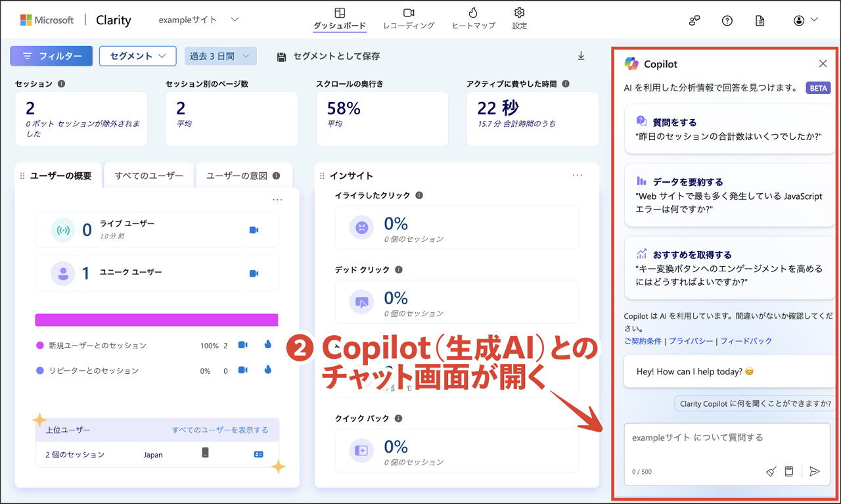Click the 58% scroll depth value
The image size is (841, 504).
tap(344, 108)
